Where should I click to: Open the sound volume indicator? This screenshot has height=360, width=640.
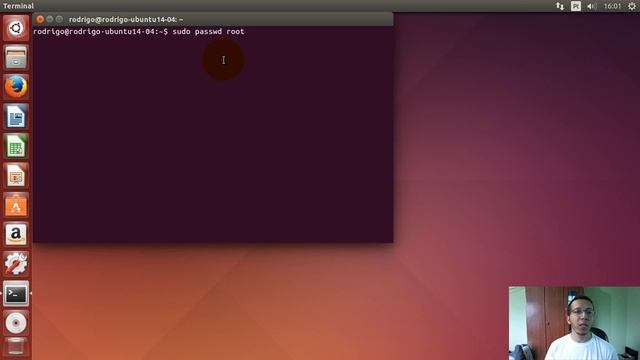[591, 6]
